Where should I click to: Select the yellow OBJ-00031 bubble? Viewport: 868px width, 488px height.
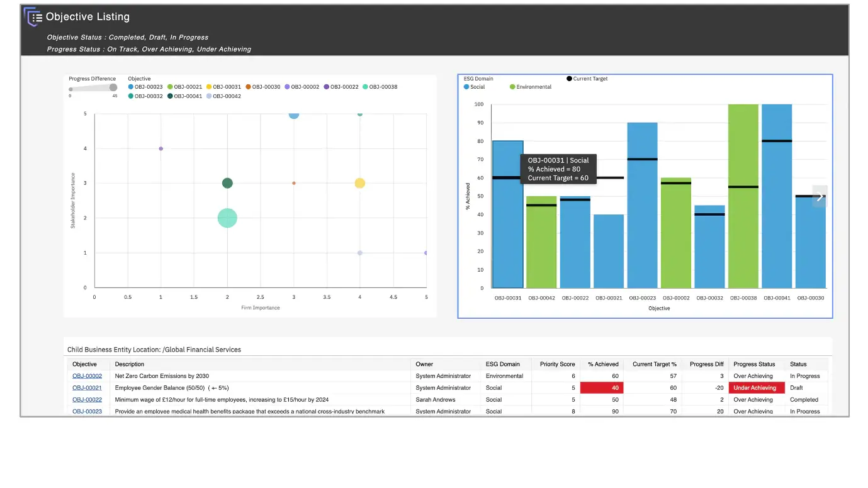(359, 183)
